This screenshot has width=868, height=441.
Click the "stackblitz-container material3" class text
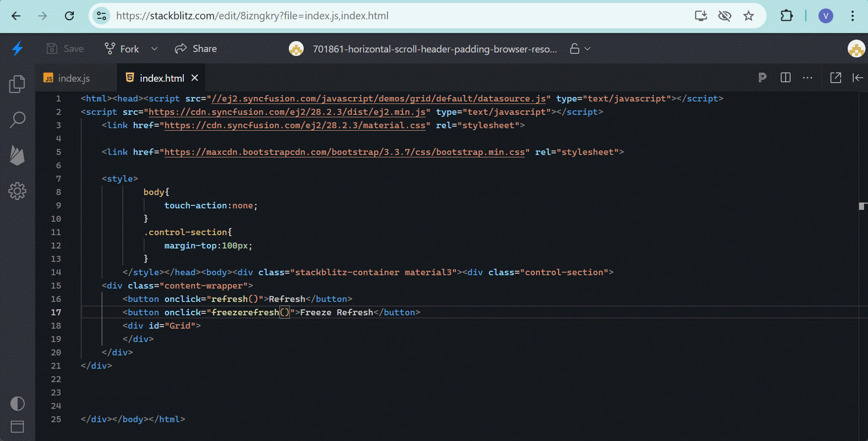point(374,272)
